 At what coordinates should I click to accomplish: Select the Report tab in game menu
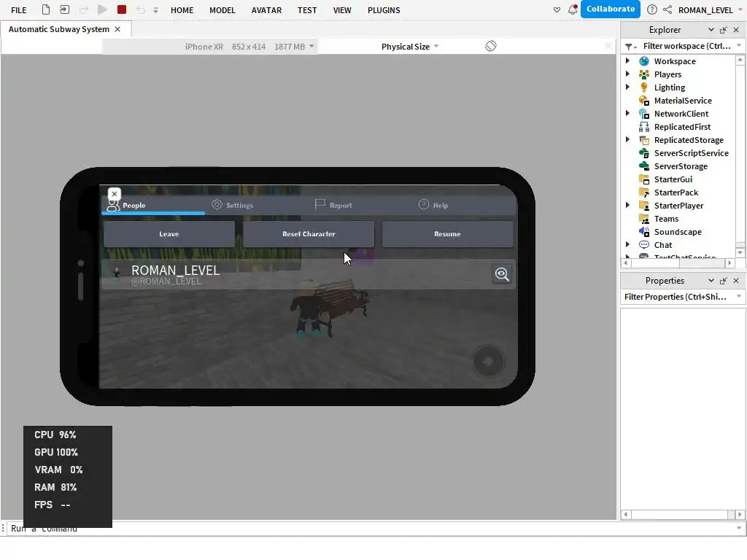[333, 205]
